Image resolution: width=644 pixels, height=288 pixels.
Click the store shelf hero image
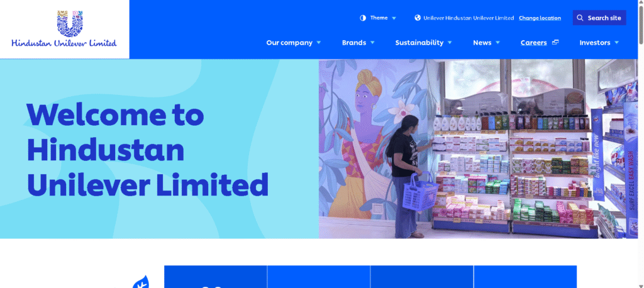pos(478,149)
